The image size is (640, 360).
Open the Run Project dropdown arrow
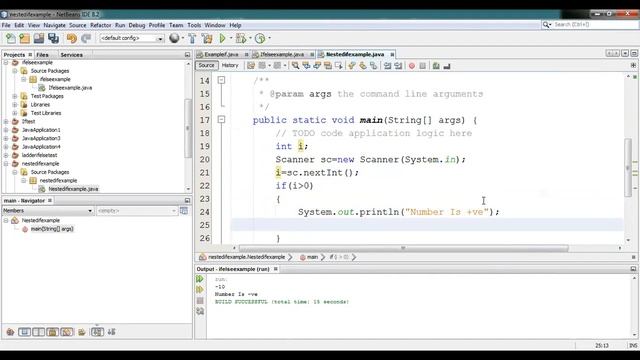pos(231,38)
